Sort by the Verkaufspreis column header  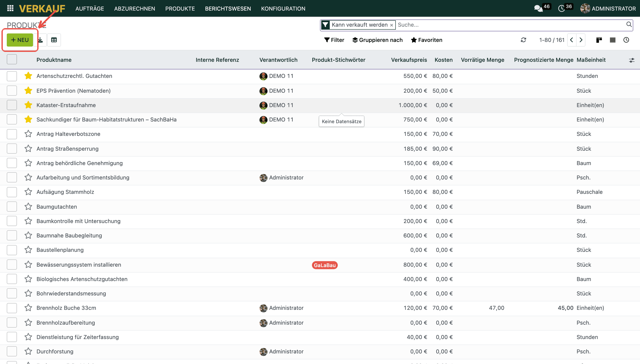(409, 60)
